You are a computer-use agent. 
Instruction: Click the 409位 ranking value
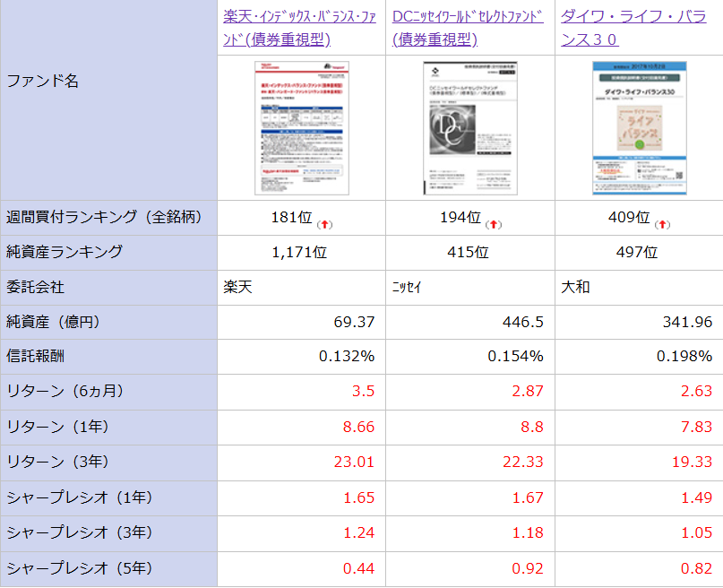coord(629,217)
